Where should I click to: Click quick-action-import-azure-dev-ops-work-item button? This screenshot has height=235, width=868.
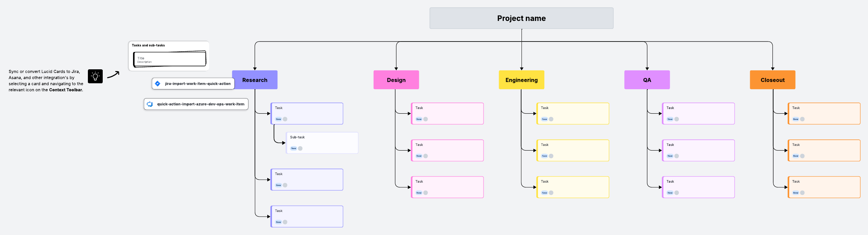196,104
